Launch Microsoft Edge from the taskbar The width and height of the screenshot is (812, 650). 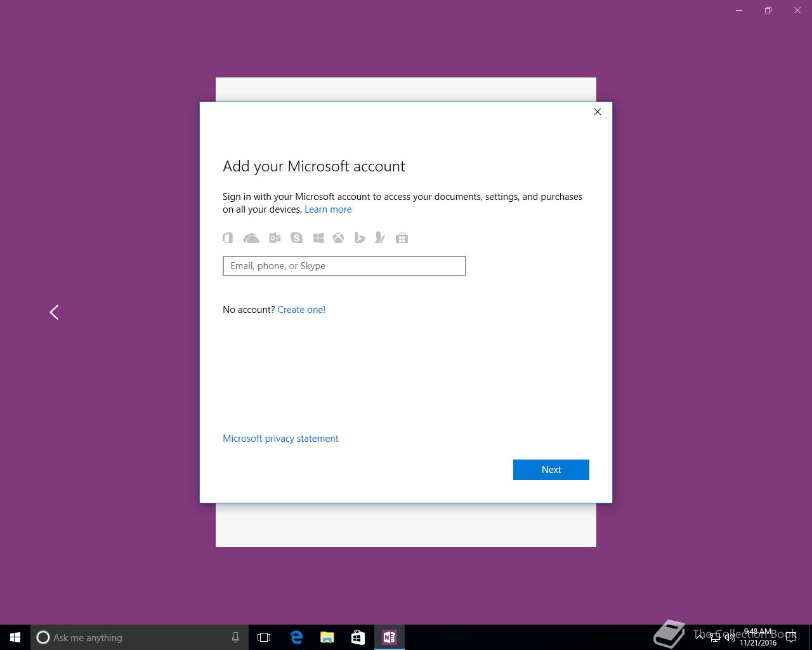point(296,637)
